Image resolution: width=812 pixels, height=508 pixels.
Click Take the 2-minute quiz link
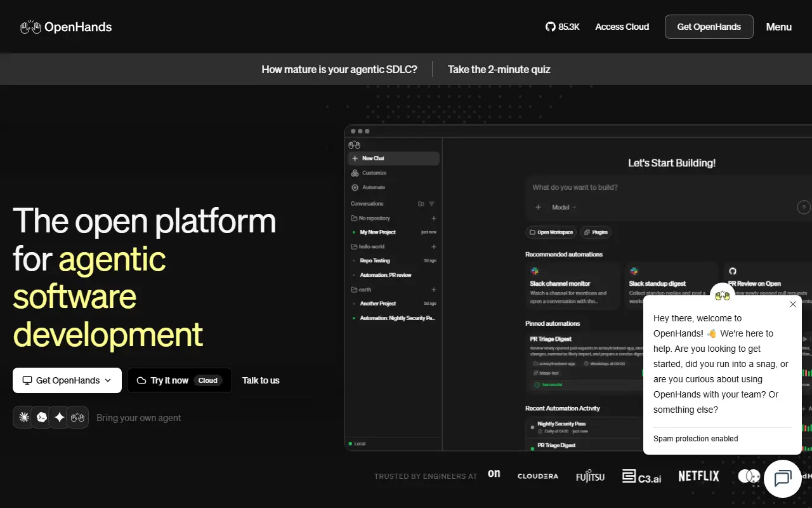click(499, 69)
